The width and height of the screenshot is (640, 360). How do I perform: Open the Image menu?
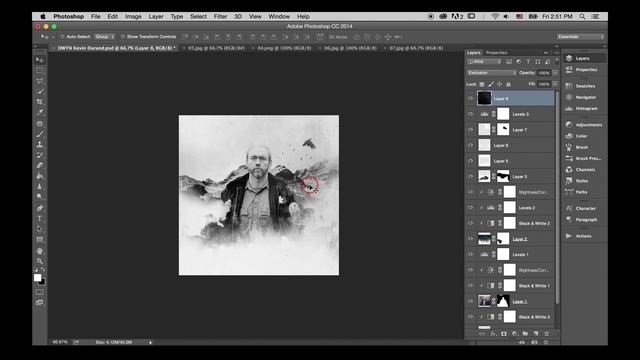click(x=133, y=17)
